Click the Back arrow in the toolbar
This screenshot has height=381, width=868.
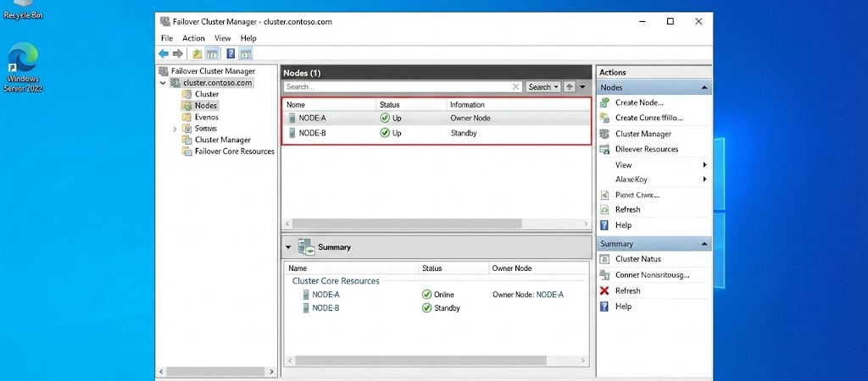(x=164, y=53)
